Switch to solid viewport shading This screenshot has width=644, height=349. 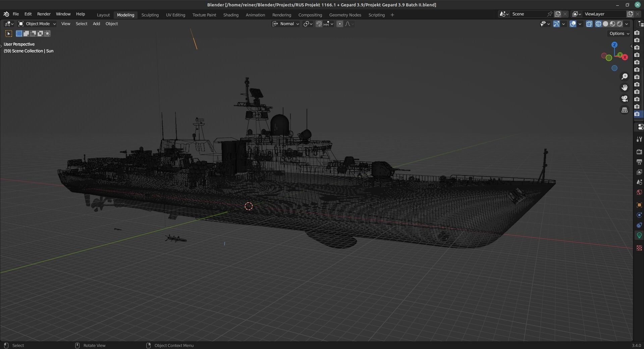click(x=605, y=24)
